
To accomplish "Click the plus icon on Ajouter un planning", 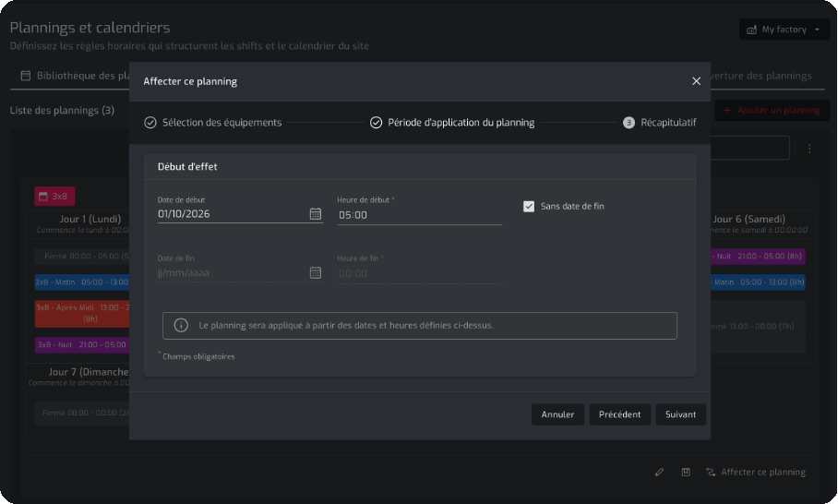I will click(727, 110).
